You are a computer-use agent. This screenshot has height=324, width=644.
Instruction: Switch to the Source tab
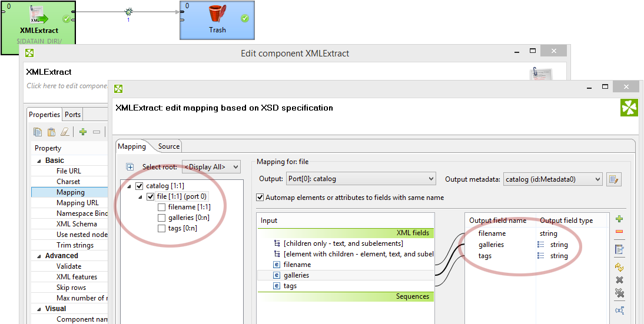(x=169, y=146)
